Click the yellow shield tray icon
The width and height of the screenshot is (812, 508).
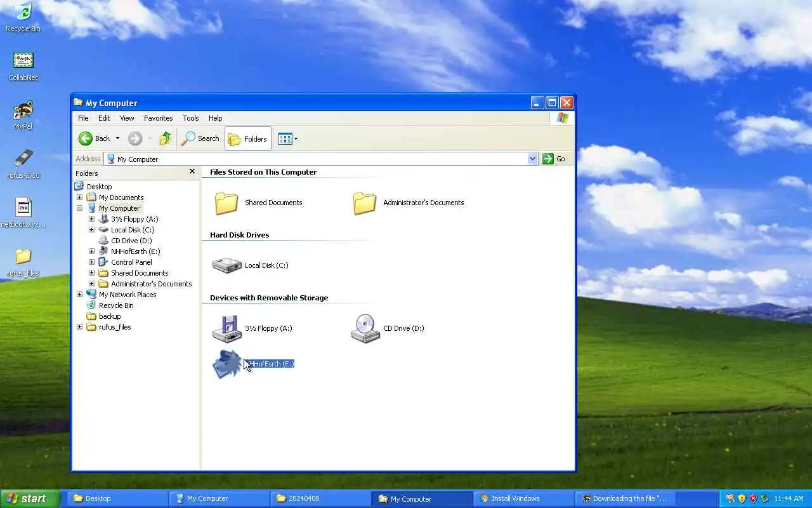click(x=742, y=498)
